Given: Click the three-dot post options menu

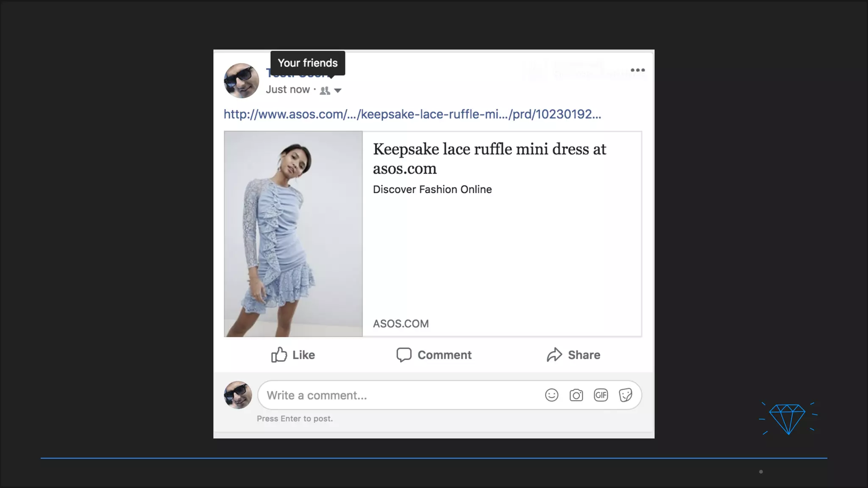Looking at the screenshot, I should [x=637, y=70].
